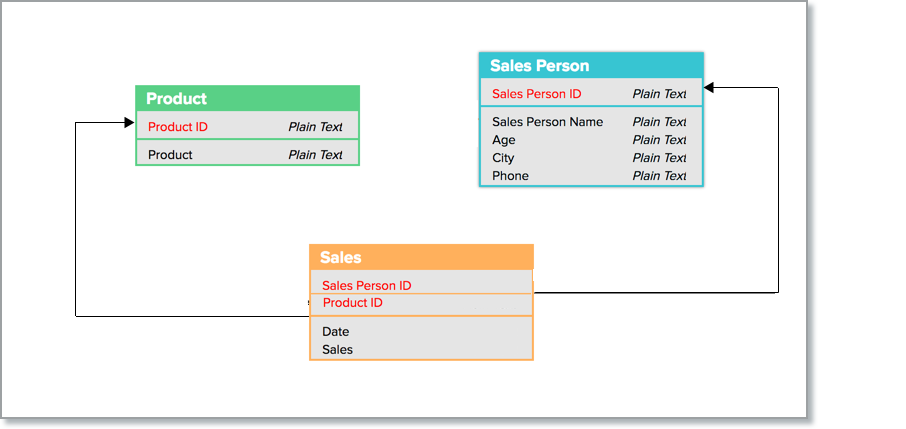Click Product ID field in Product table
Image resolution: width=906 pixels, height=429 pixels.
tap(178, 127)
